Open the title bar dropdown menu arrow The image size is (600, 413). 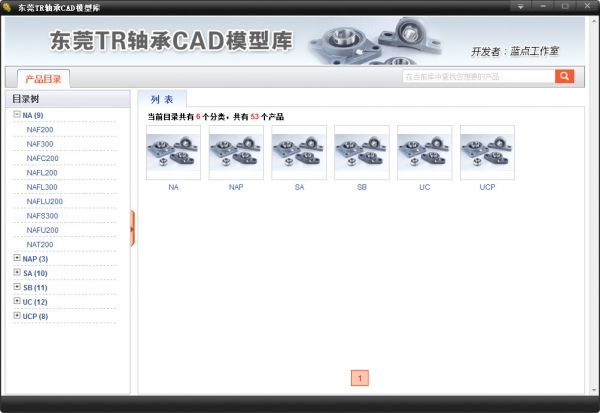point(520,7)
